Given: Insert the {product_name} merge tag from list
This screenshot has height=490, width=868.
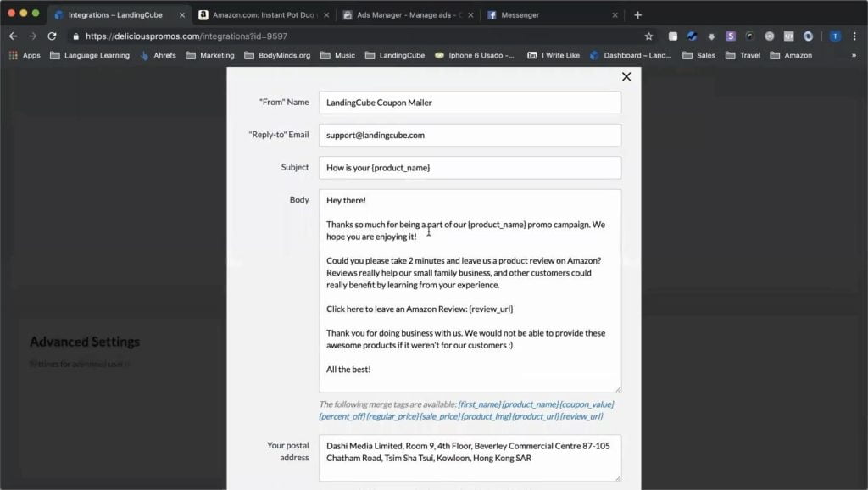Looking at the screenshot, I should point(531,404).
